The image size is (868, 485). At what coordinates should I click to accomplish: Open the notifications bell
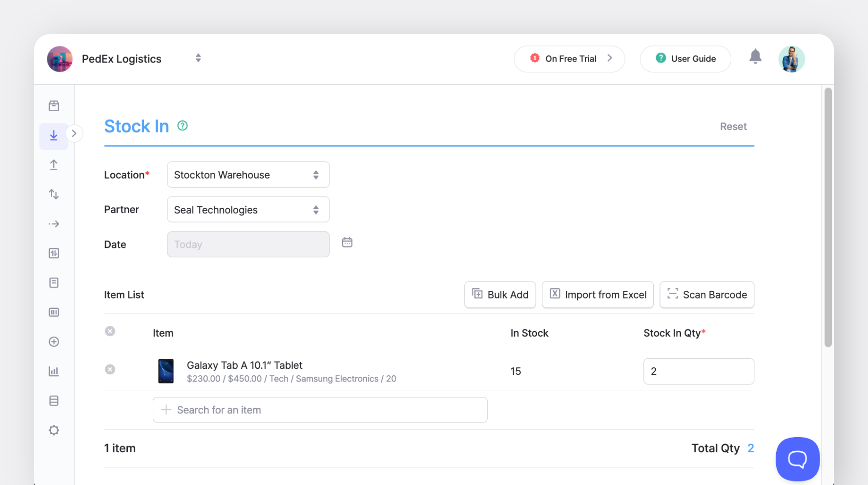pyautogui.click(x=755, y=57)
